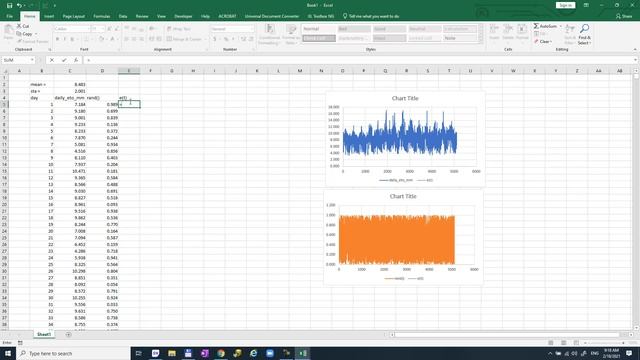This screenshot has height=360, width=640.
Task: Click cell with value 8.483
Action: click(x=70, y=84)
